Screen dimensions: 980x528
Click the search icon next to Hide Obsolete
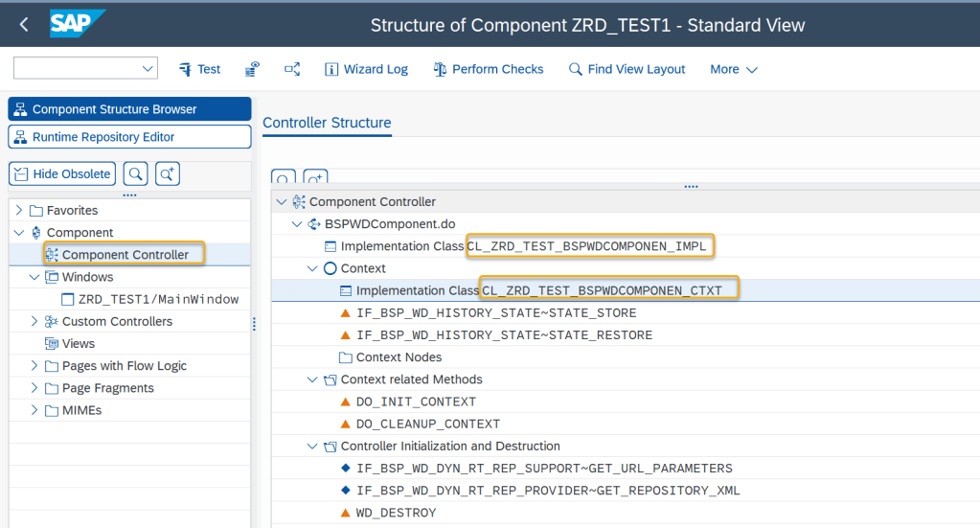135,173
